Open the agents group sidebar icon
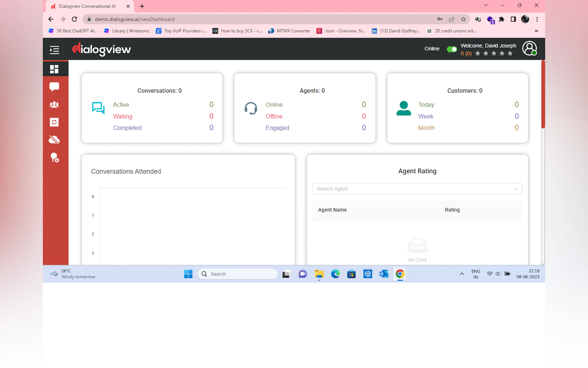 click(x=54, y=105)
